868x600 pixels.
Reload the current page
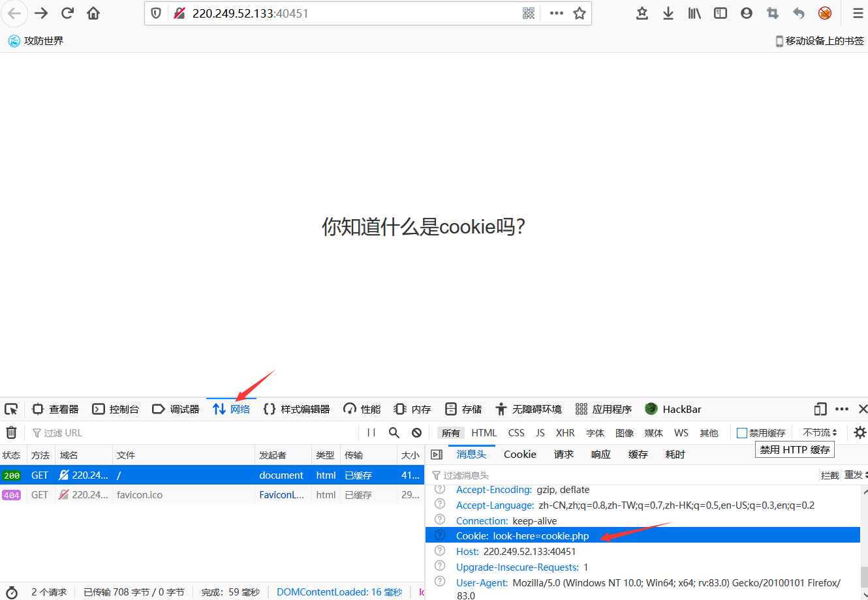click(x=67, y=13)
